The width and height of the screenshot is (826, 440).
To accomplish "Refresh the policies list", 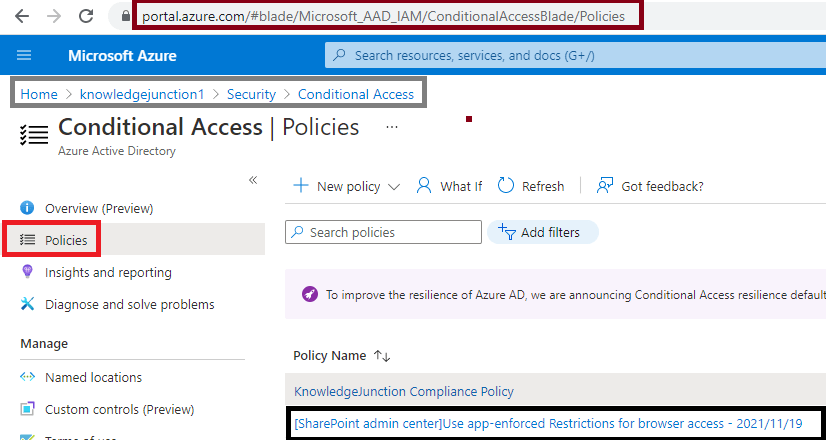I will 530,186.
